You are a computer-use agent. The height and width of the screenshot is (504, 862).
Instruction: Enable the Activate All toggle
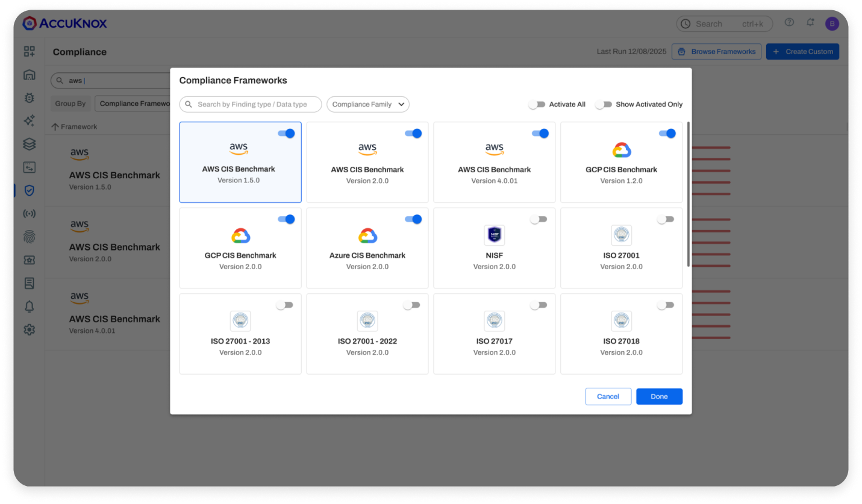(537, 104)
